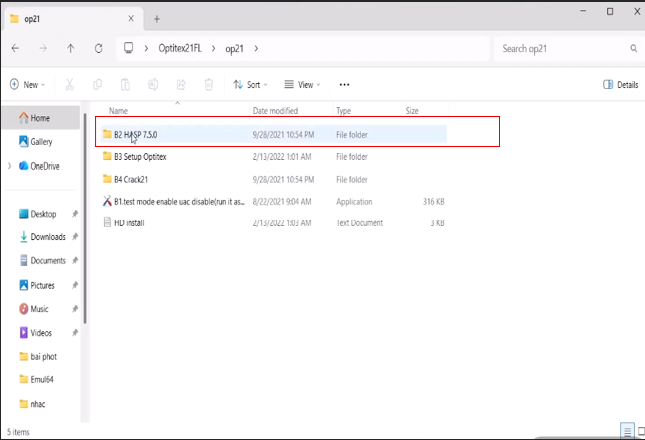Switch to details list view at bottom right
This screenshot has height=440, width=645.
pyautogui.click(x=626, y=432)
